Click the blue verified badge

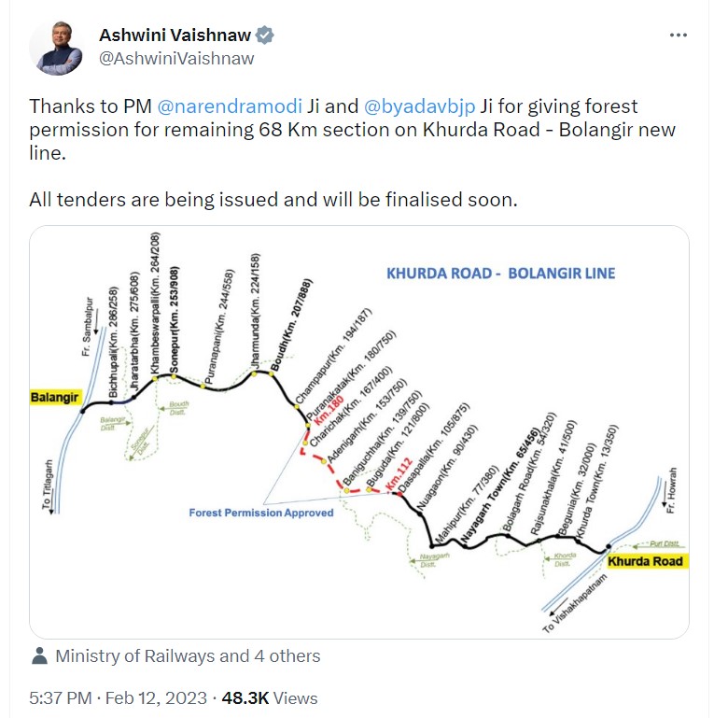coord(266,35)
